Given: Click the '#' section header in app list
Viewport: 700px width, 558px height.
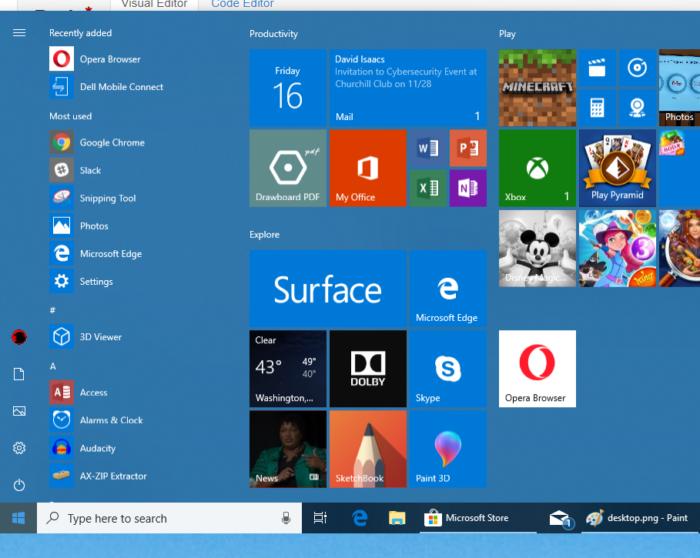Looking at the screenshot, I should pyautogui.click(x=53, y=311).
